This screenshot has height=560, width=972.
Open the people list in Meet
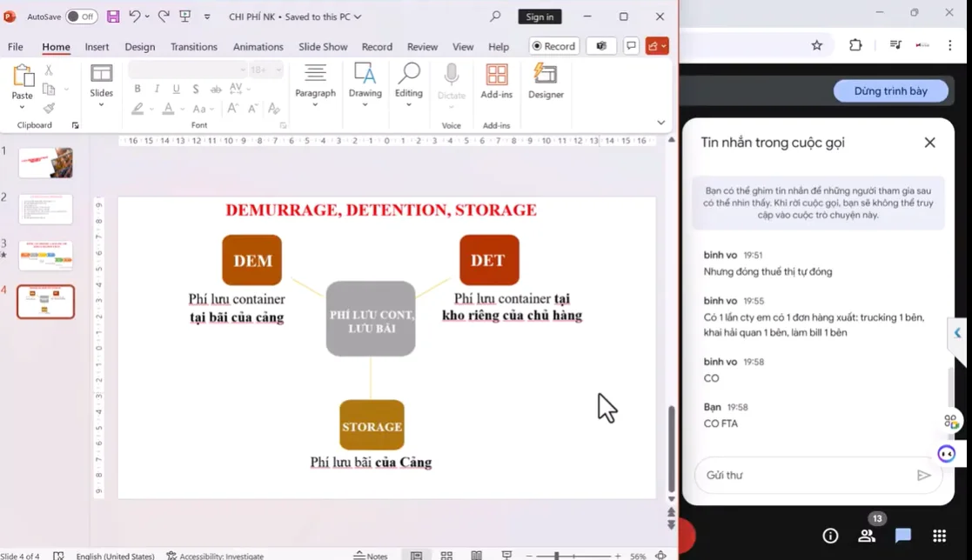[866, 536]
